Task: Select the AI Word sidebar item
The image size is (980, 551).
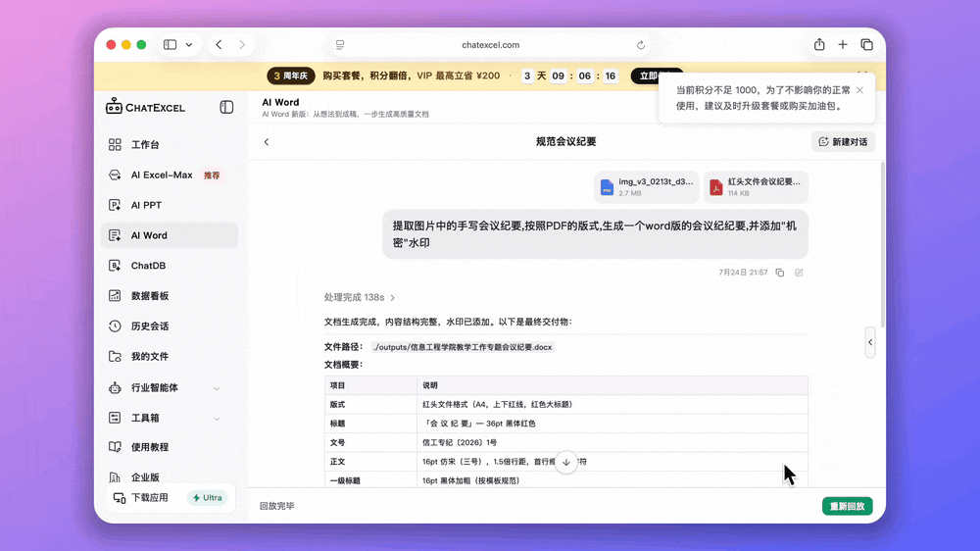Action: click(169, 235)
